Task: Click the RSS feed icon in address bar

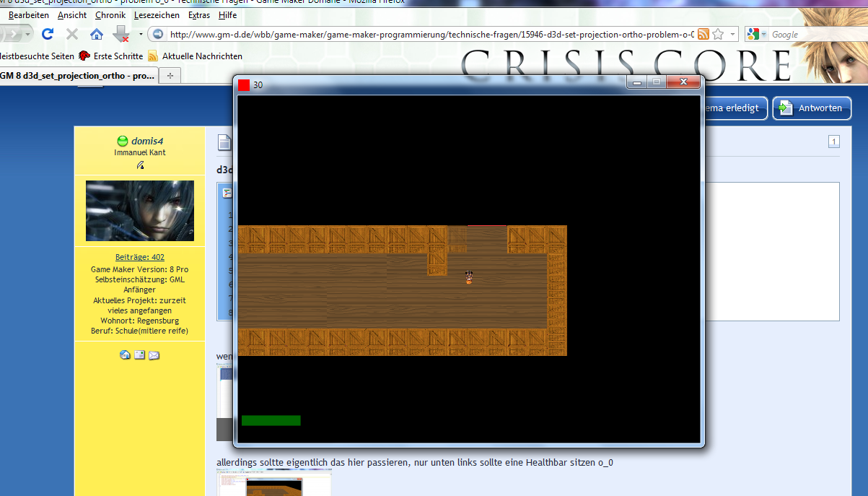Action: pos(703,34)
